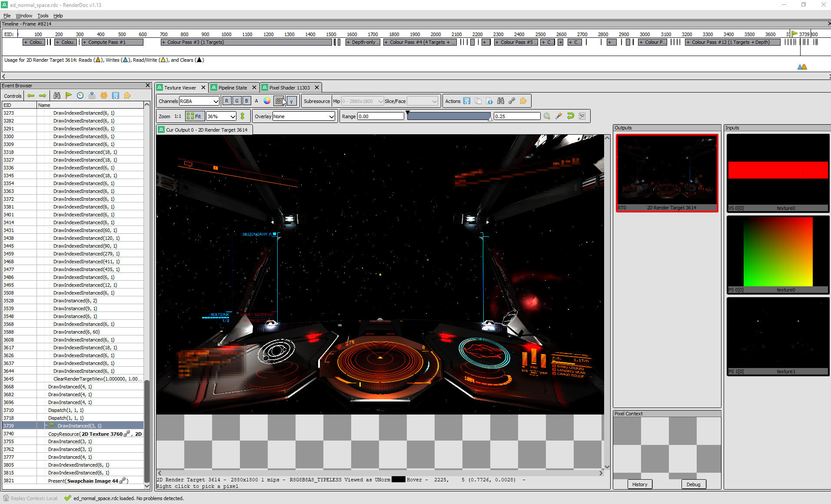Viewport: 831px width, 504px height.
Task: Click link icon next to Swapchain Image 44
Action: (x=123, y=481)
